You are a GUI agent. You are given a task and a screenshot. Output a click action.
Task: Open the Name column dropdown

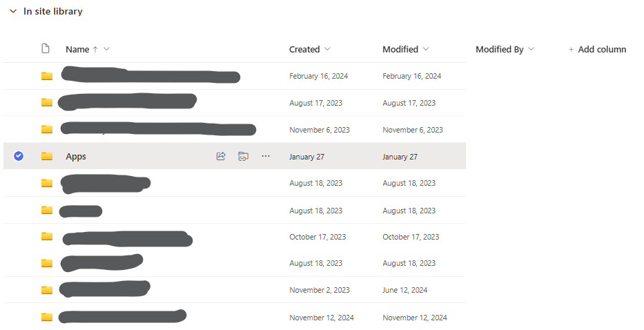point(107,49)
